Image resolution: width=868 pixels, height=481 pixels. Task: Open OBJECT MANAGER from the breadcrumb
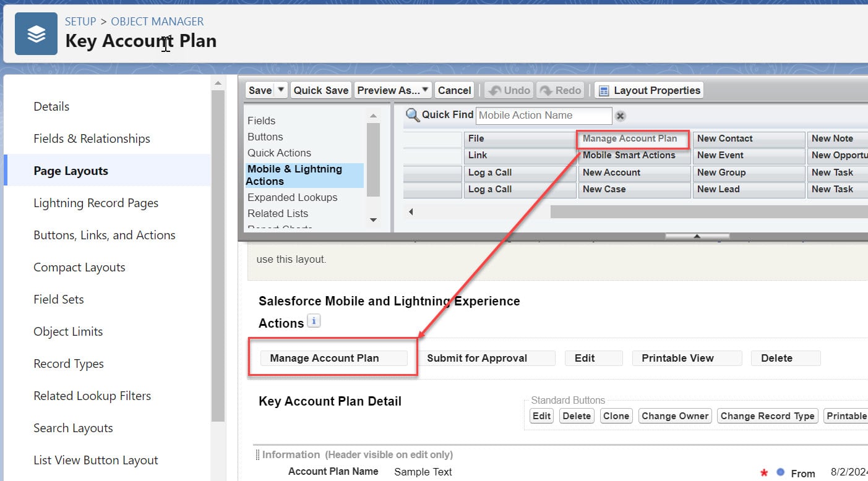click(157, 21)
